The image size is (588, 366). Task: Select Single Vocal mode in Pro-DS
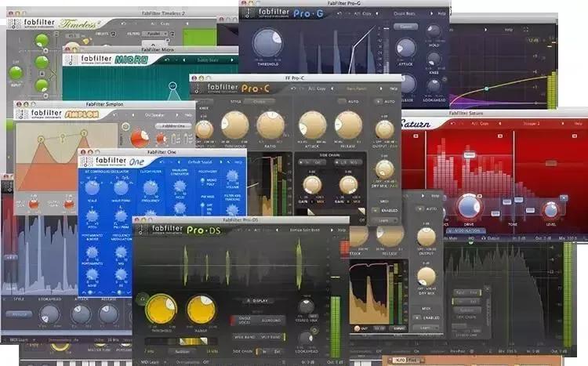click(x=241, y=317)
